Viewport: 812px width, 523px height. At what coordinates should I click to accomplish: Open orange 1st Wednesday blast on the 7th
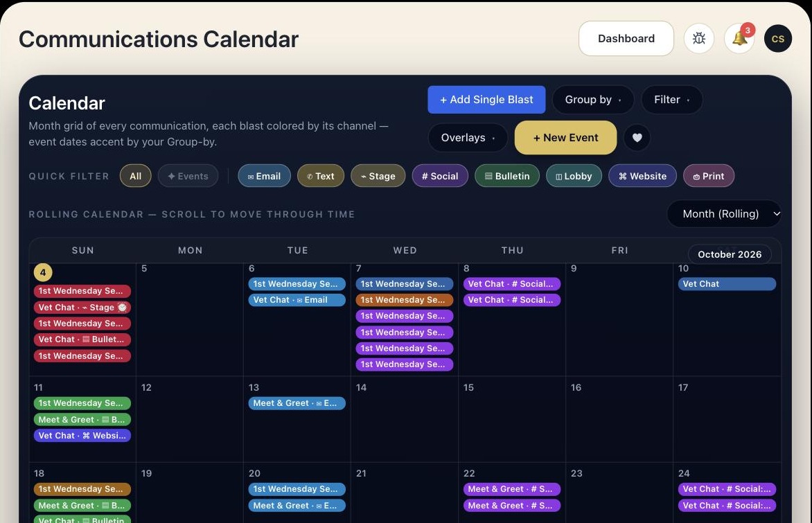click(x=405, y=300)
